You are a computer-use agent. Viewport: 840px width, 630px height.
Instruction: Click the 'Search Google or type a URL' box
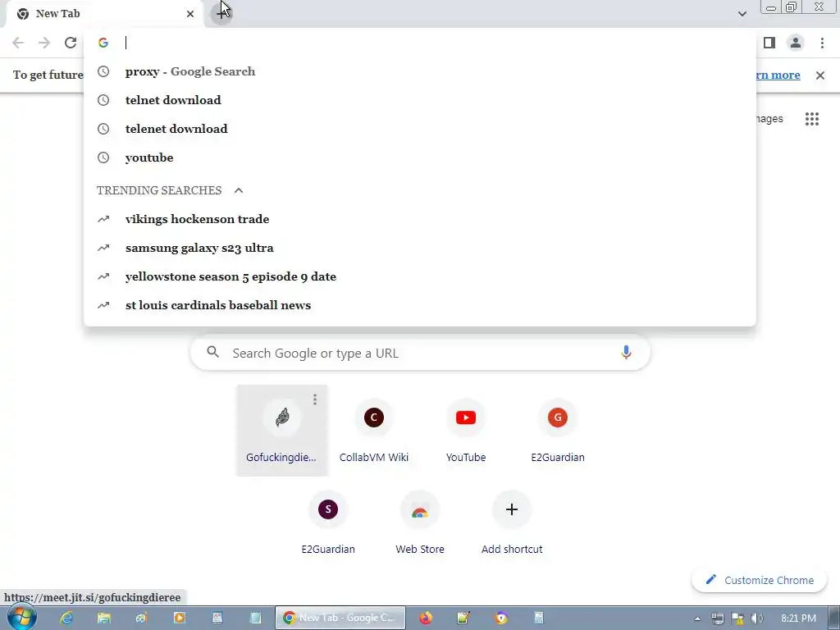pos(420,353)
